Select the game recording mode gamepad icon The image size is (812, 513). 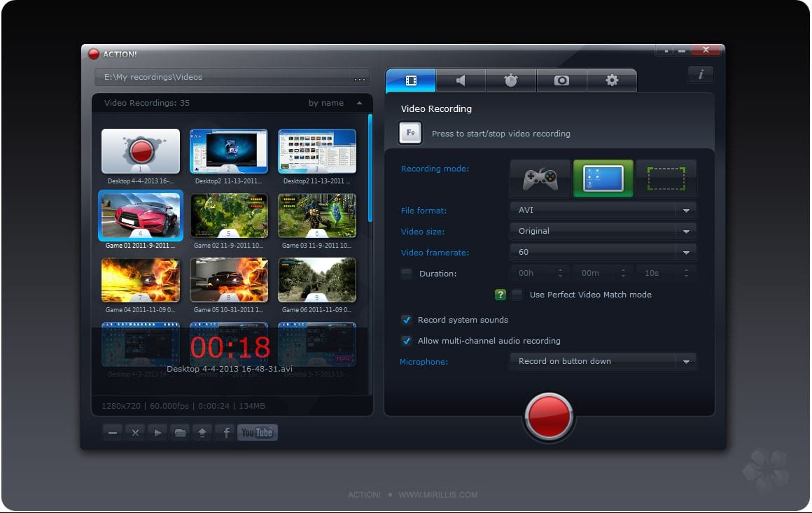(x=540, y=179)
